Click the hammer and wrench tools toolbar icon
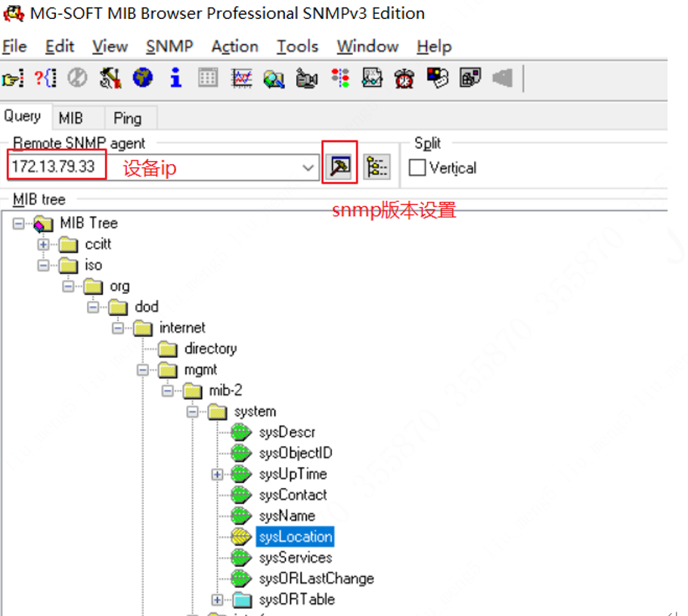688x616 pixels. pos(110,79)
